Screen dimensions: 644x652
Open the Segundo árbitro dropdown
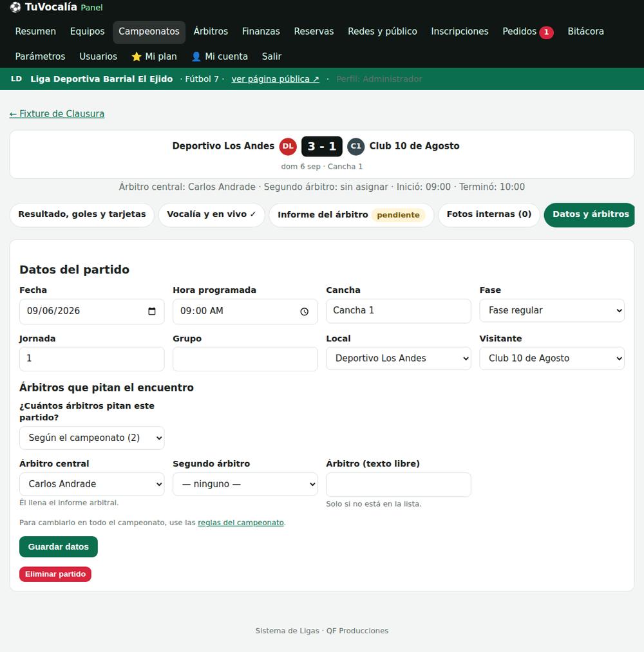(x=245, y=484)
